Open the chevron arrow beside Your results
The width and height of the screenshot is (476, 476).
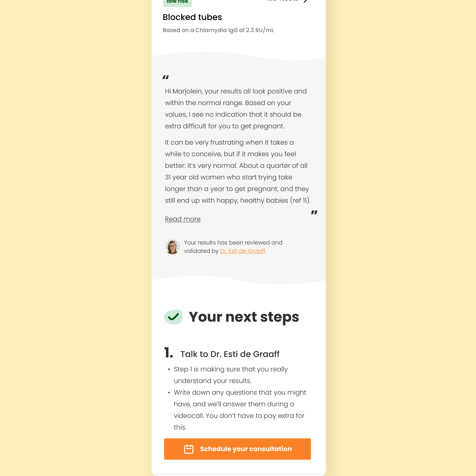coord(306,1)
